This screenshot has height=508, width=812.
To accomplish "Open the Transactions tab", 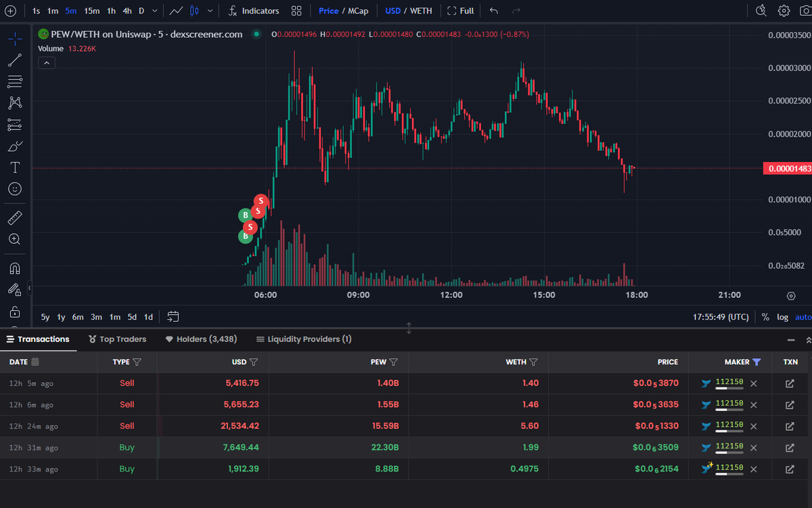I will pyautogui.click(x=38, y=339).
